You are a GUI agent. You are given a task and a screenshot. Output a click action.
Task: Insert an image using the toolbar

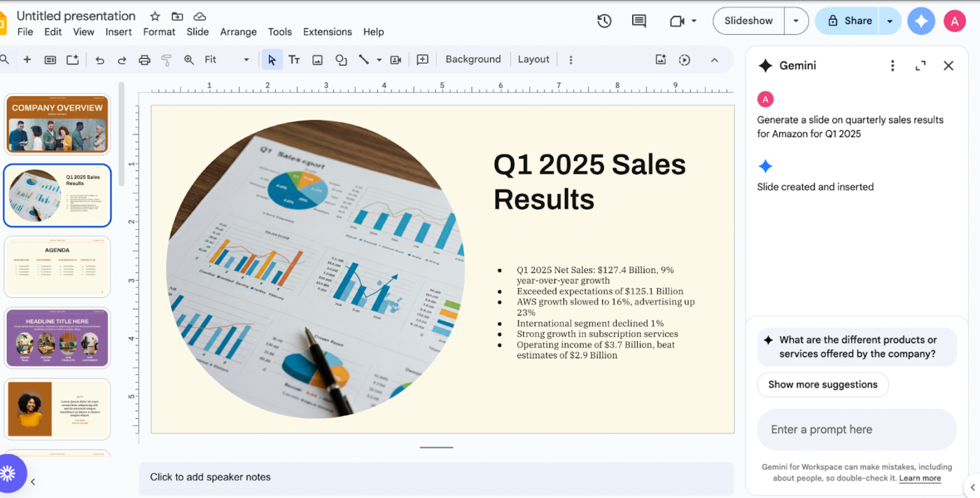[317, 60]
